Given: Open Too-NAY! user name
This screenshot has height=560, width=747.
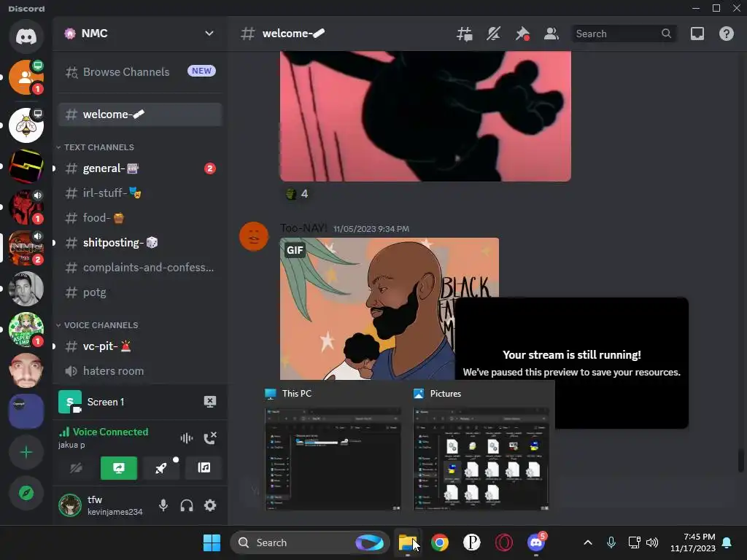Looking at the screenshot, I should point(303,228).
